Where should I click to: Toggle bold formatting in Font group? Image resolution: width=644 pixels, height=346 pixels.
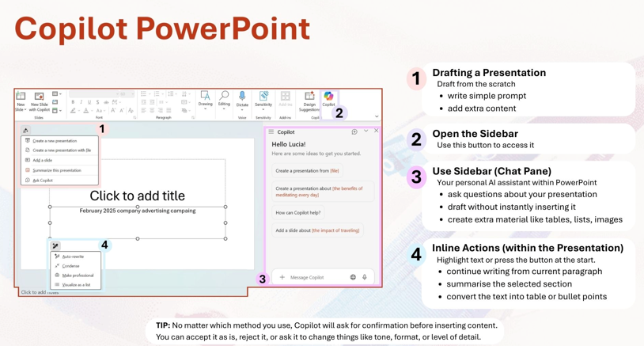pyautogui.click(x=73, y=102)
